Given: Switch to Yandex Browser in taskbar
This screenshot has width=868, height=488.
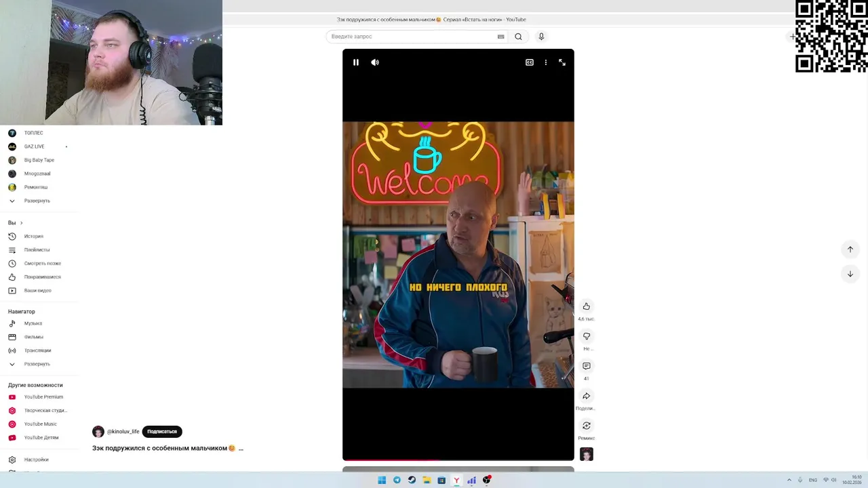Looking at the screenshot, I should pyautogui.click(x=456, y=480).
